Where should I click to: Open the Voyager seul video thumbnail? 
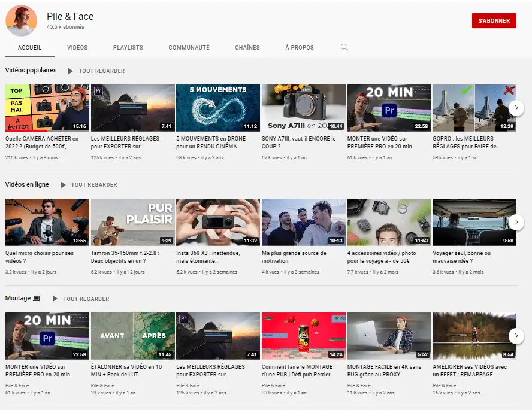coord(474,222)
